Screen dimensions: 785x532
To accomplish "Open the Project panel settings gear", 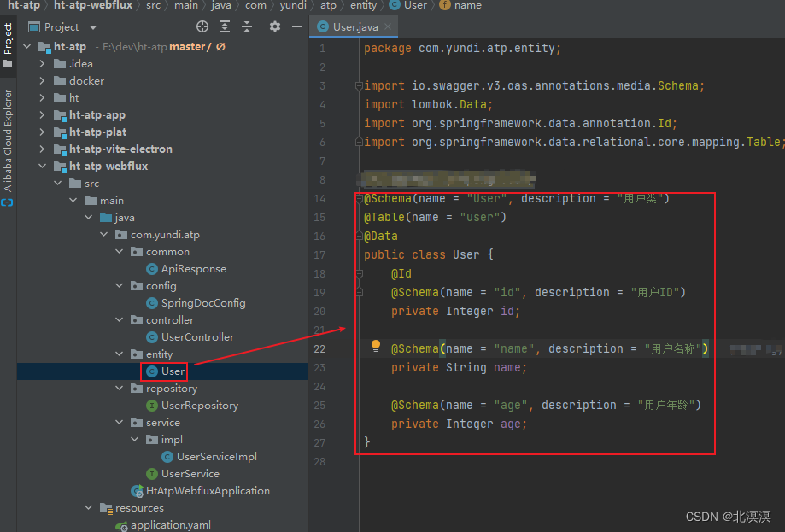I will tap(274, 26).
